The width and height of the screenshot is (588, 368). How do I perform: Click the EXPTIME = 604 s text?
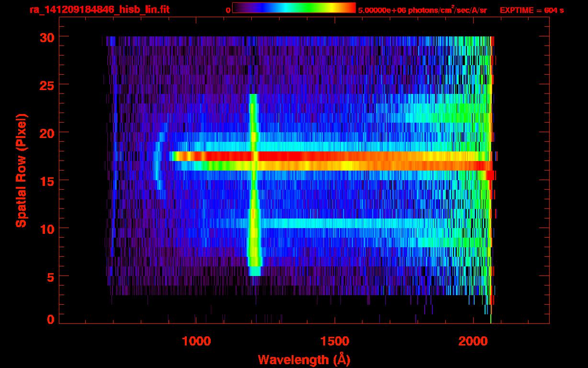coord(531,10)
